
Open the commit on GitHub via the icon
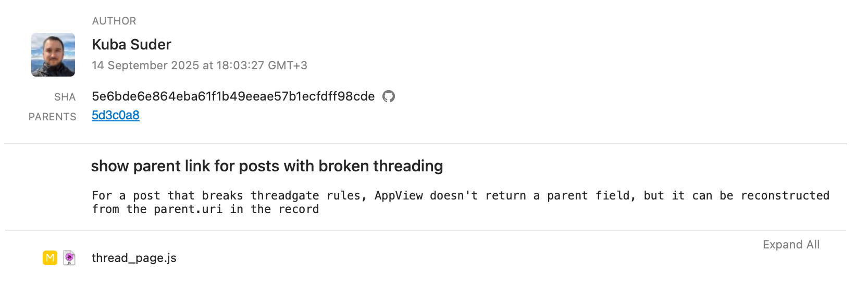[x=389, y=96]
